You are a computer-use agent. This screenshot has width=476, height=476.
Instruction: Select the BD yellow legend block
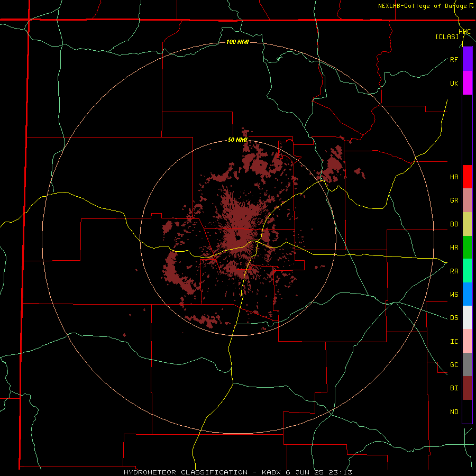point(467,224)
